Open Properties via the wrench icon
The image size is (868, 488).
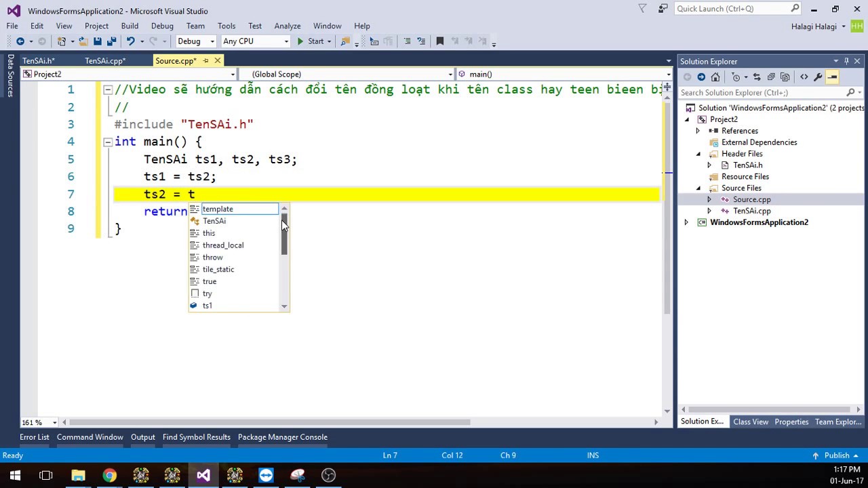[818, 77]
